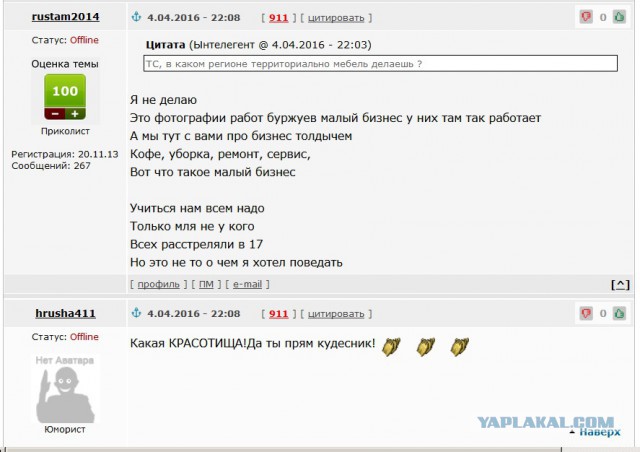The image size is (640, 452).
Task: Click the line 'Всех расстреляли в 17'
Action: coord(196,244)
